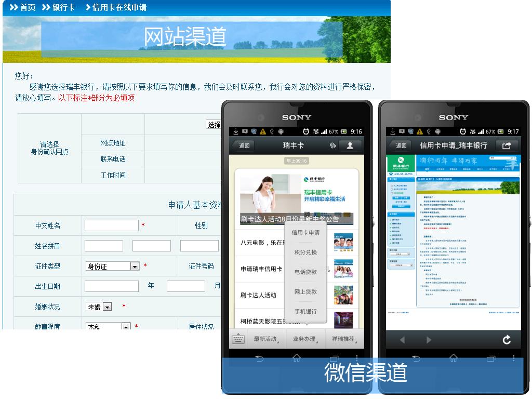Tap the 早上09:16 timestamp in the chat
532x399 pixels.
(x=297, y=161)
